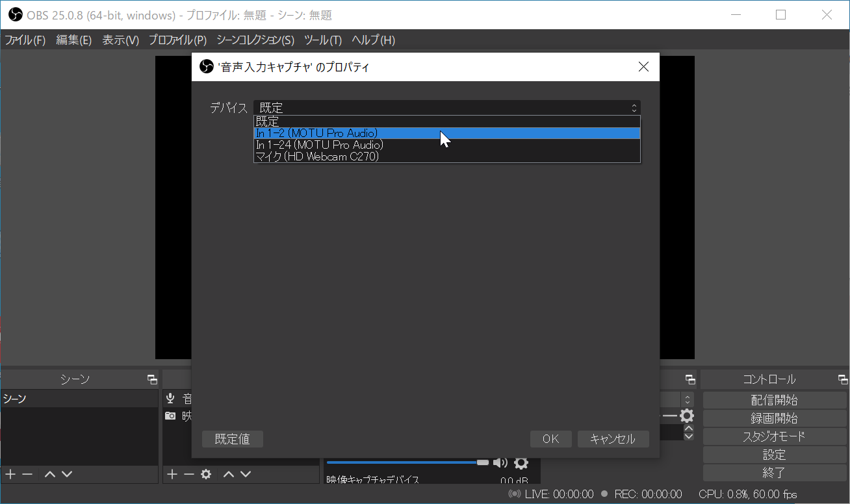Open the ツール(T) menu
850x504 pixels.
323,40
